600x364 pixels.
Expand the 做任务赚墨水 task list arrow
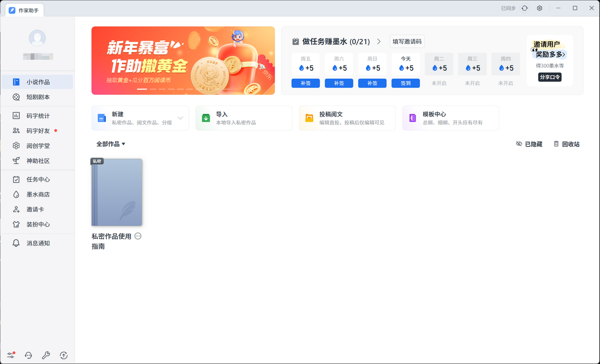click(379, 41)
